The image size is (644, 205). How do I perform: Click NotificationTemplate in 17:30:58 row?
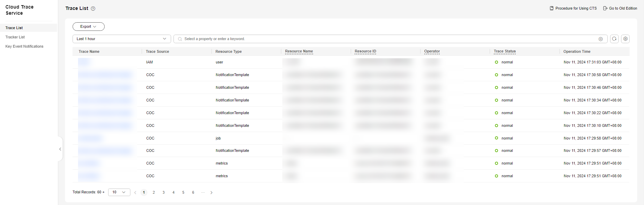click(232, 75)
